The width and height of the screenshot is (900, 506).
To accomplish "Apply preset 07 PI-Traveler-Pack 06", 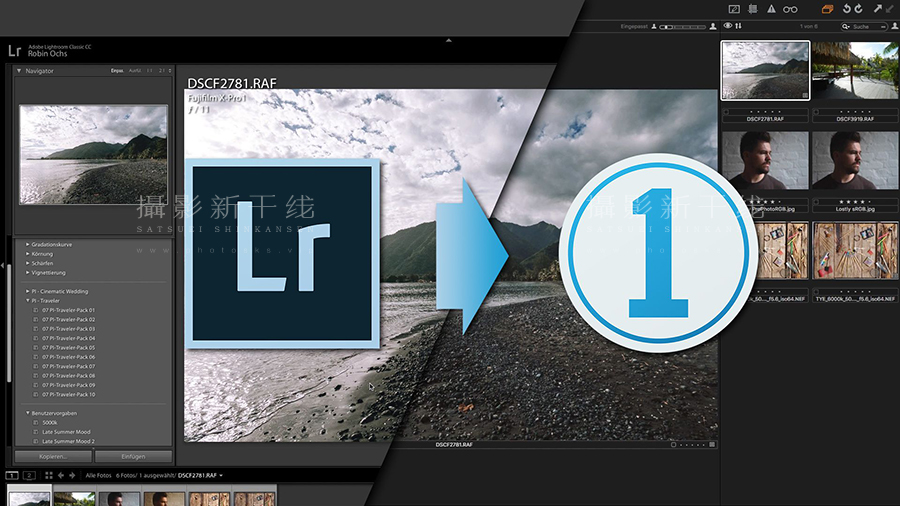I will pyautogui.click(x=68, y=357).
